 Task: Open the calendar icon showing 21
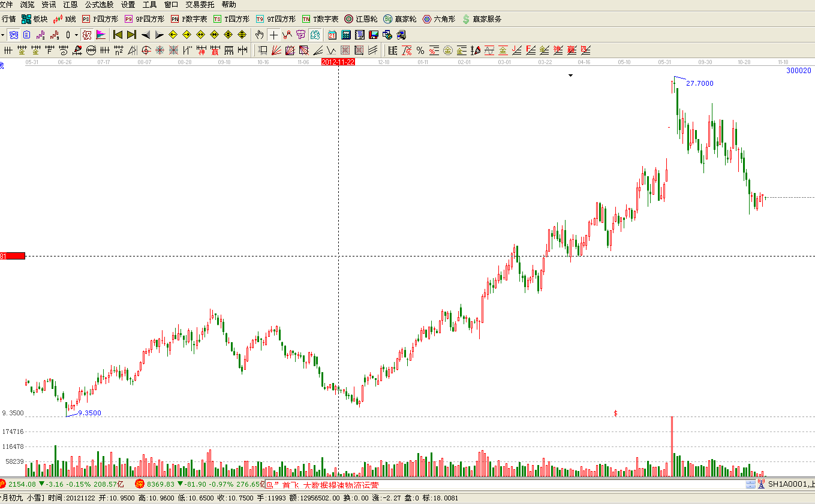[x=332, y=35]
